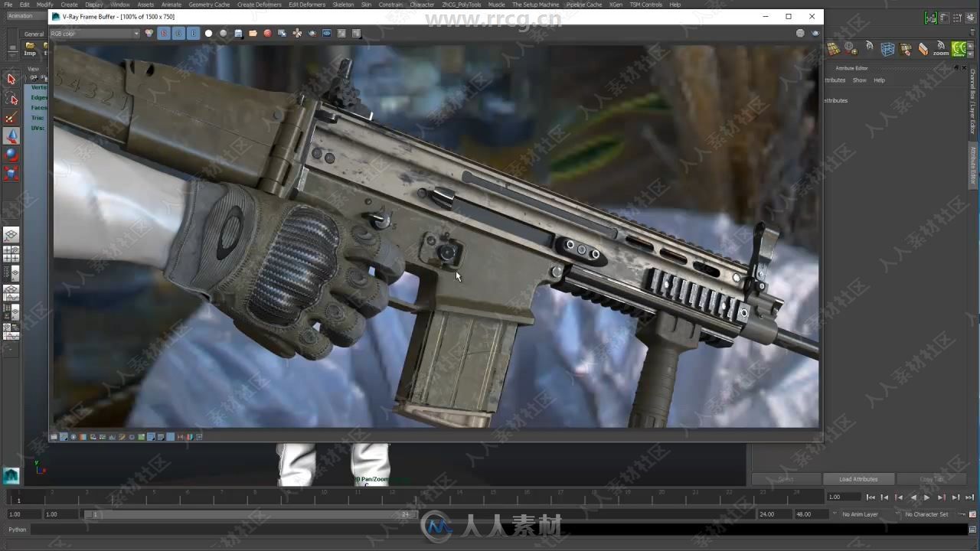The image size is (980, 551).
Task: Edit the animation end time 48.00 field
Action: click(812, 514)
